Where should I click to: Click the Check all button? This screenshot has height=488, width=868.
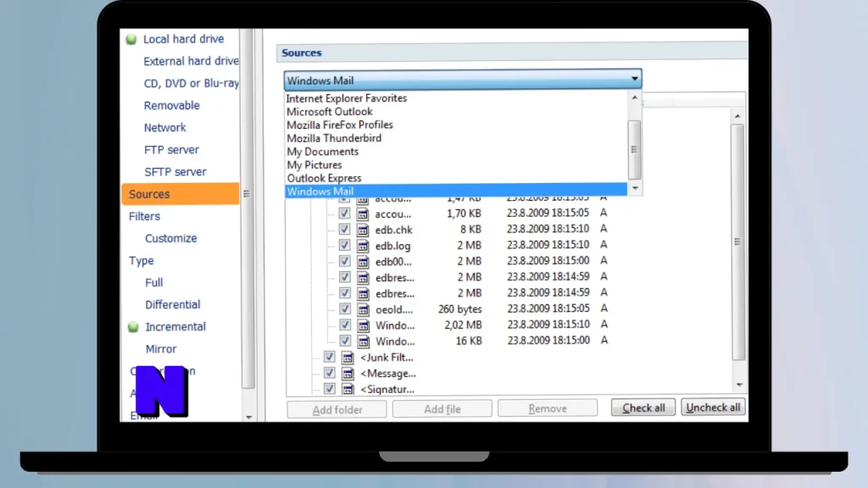pyautogui.click(x=643, y=408)
